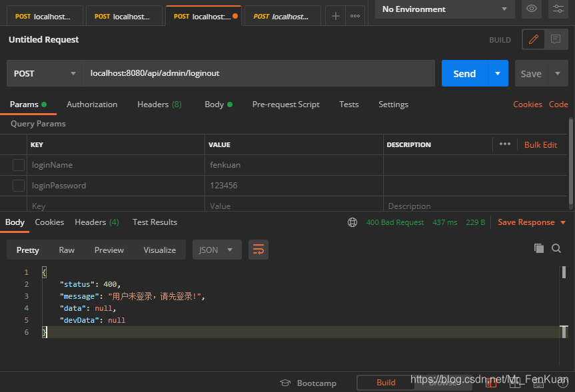Click the globe network information icon
Screen dimensions: 575x392
352,222
